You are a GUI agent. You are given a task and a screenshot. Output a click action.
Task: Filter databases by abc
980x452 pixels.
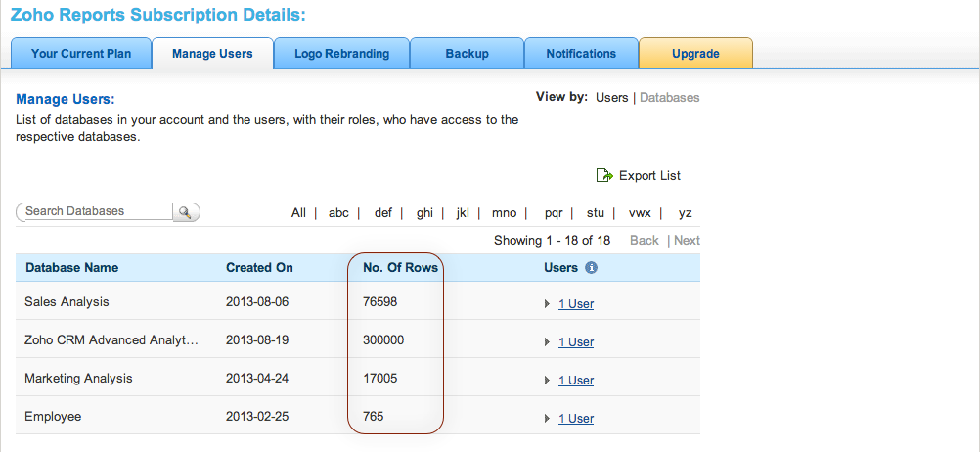[338, 213]
